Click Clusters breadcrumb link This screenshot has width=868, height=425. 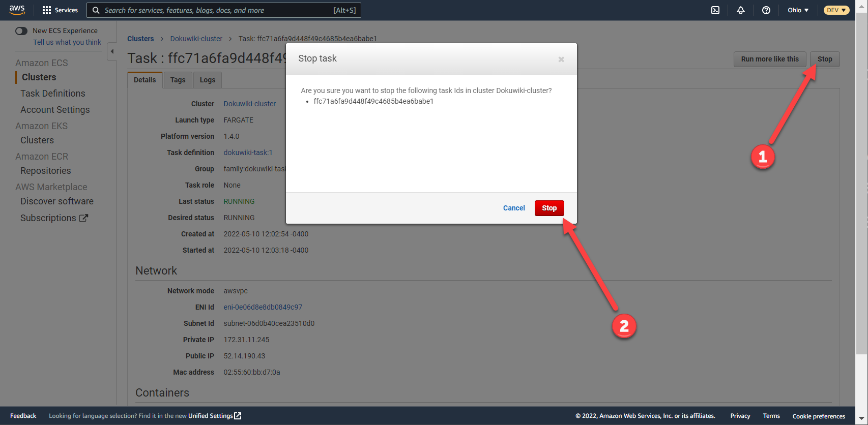pyautogui.click(x=140, y=39)
